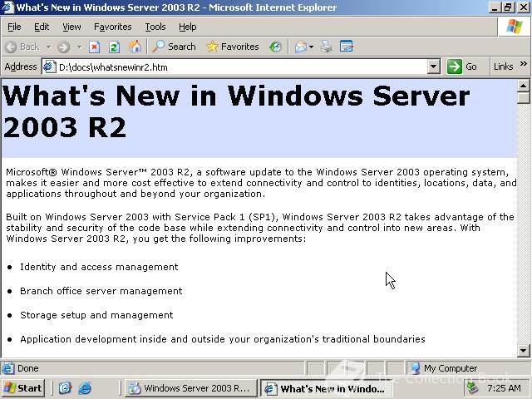The width and height of the screenshot is (532, 399).
Task: Click the address bar text field
Action: [x=242, y=66]
